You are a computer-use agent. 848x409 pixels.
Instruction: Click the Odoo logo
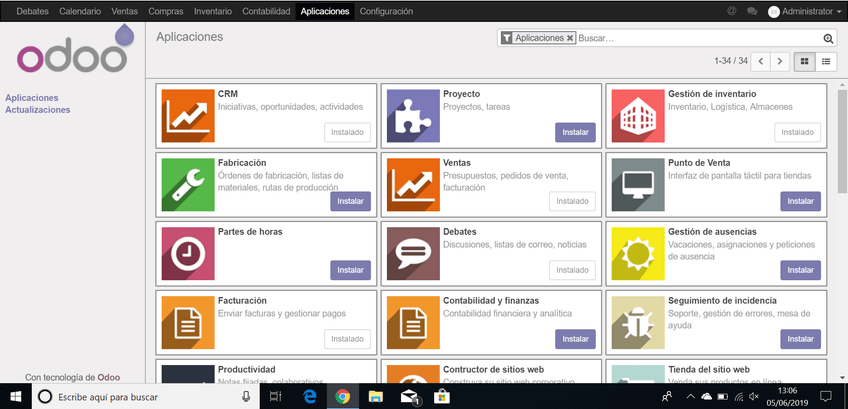pos(75,50)
